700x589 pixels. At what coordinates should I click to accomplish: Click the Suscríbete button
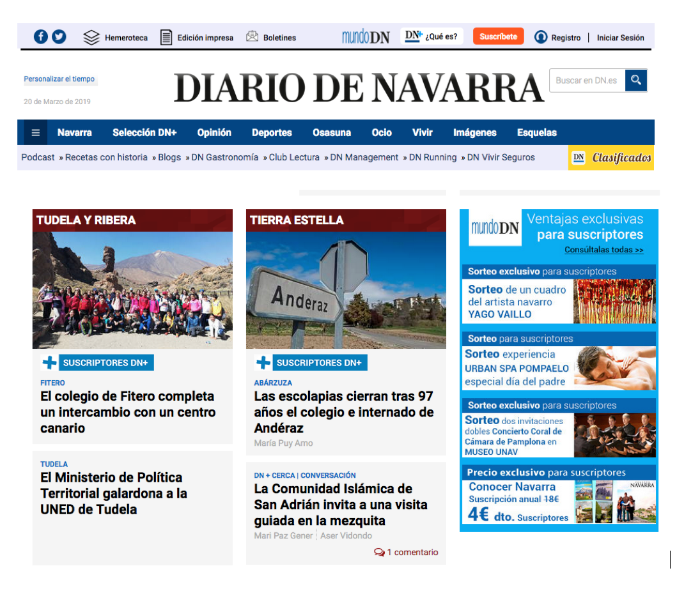coord(498,36)
